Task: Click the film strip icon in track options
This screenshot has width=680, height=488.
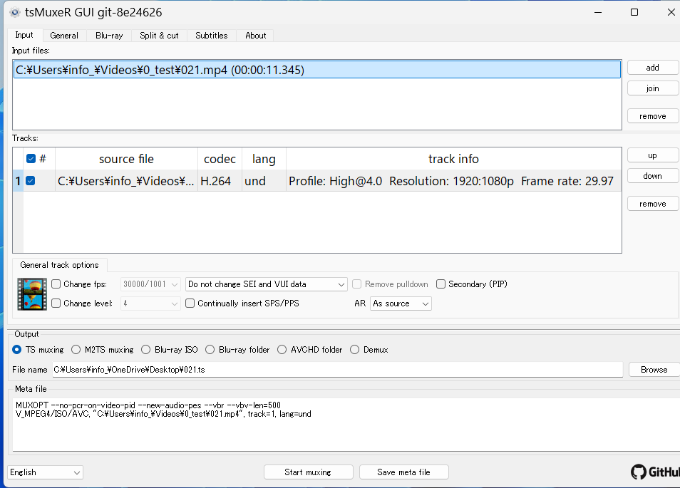Action: click(x=32, y=293)
